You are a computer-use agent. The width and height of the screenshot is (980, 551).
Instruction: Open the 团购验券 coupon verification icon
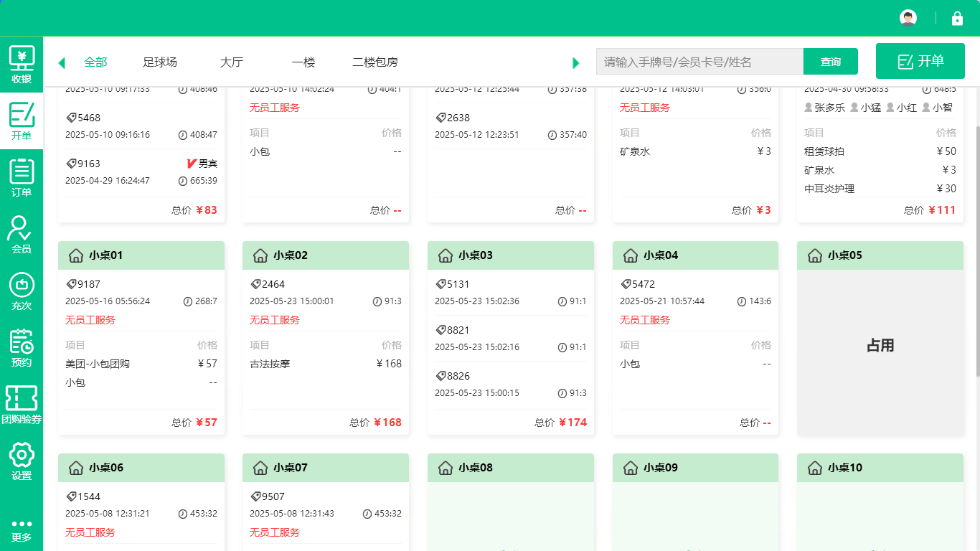[22, 399]
